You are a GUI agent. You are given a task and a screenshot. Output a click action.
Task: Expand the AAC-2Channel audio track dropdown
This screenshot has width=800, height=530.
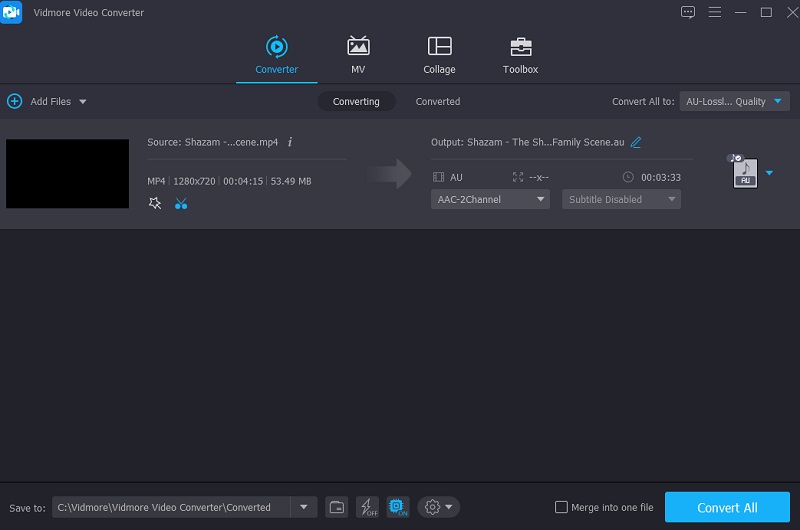[490, 199]
